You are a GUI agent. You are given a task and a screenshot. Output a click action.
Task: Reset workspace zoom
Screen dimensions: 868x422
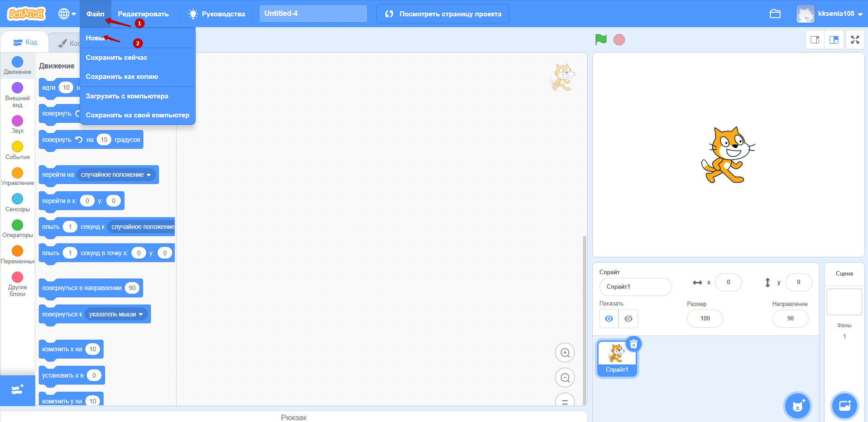(565, 400)
